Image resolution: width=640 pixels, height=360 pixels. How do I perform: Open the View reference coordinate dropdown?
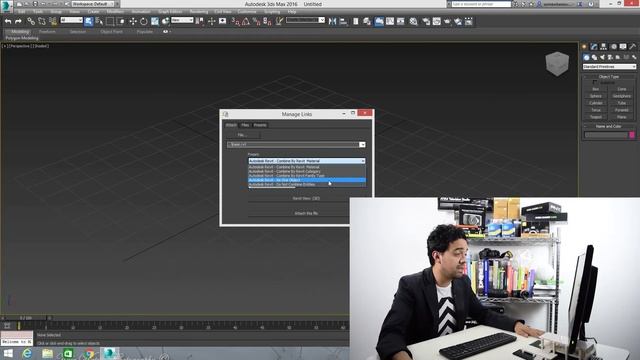182,20
